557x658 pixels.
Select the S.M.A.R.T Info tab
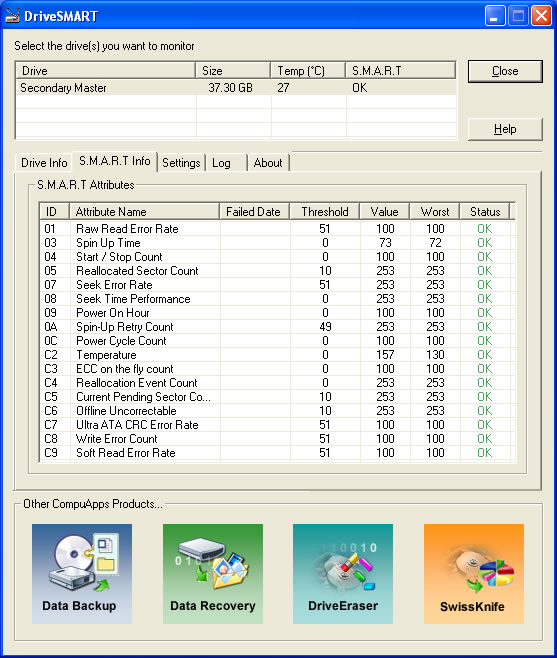click(115, 161)
